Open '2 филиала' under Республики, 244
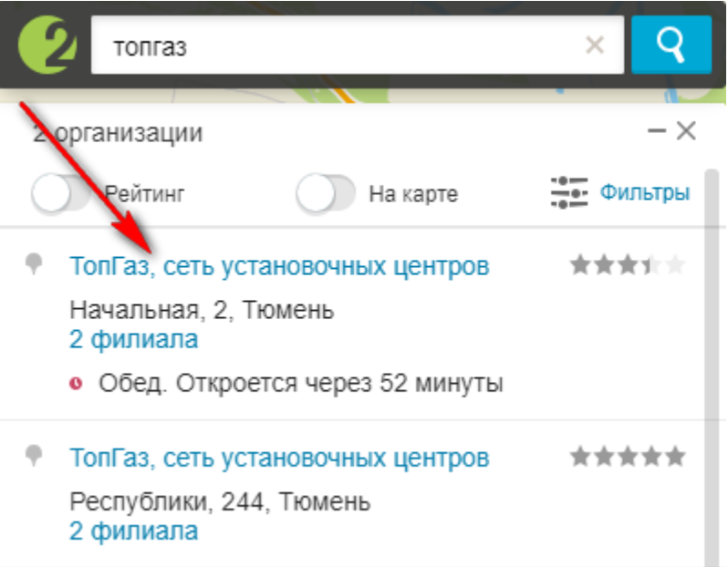 pos(134,531)
